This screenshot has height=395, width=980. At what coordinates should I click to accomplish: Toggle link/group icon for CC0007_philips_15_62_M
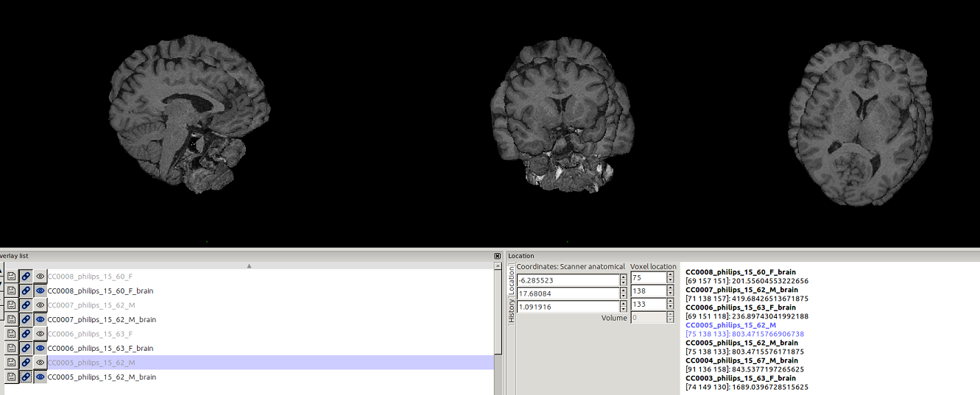tap(26, 305)
